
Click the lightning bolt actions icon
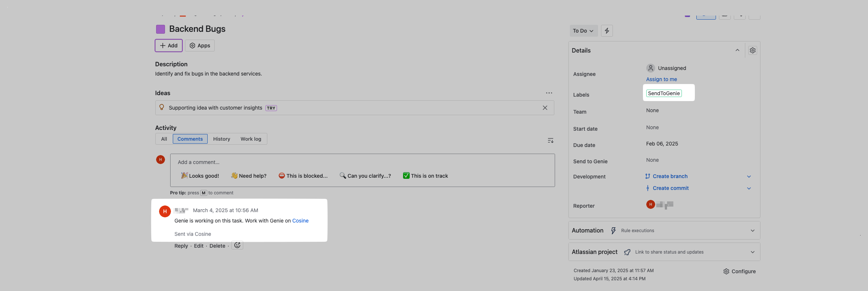coord(607,31)
